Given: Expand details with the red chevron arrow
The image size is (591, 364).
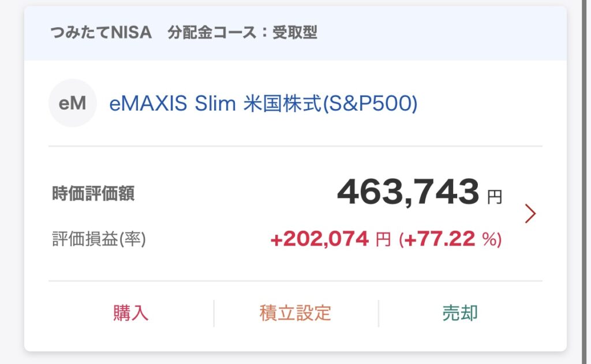Looking at the screenshot, I should coord(530,213).
